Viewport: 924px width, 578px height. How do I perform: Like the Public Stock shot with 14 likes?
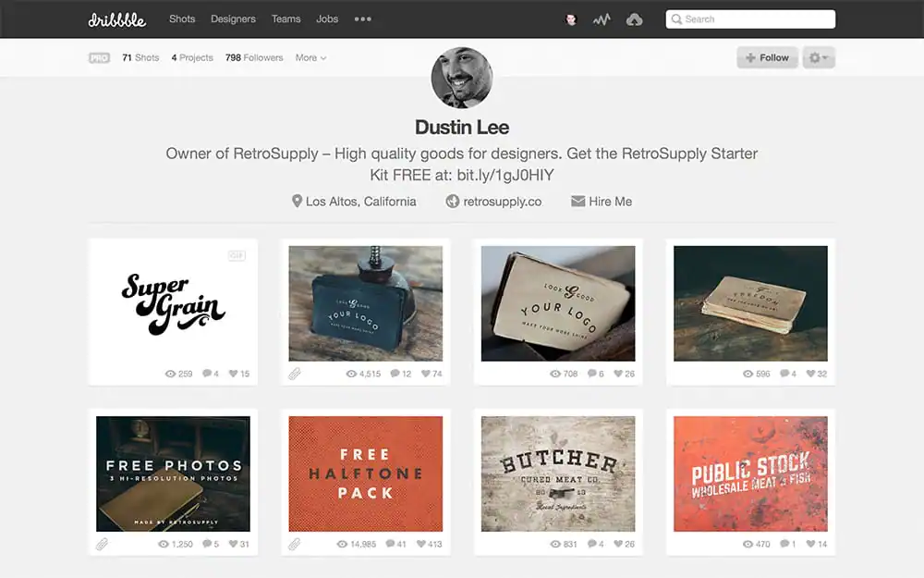[x=811, y=544]
